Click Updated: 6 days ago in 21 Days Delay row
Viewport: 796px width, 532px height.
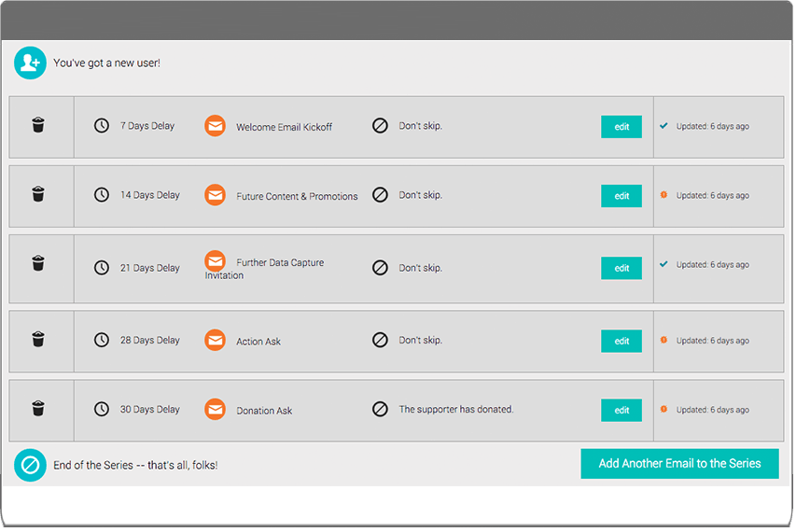713,264
